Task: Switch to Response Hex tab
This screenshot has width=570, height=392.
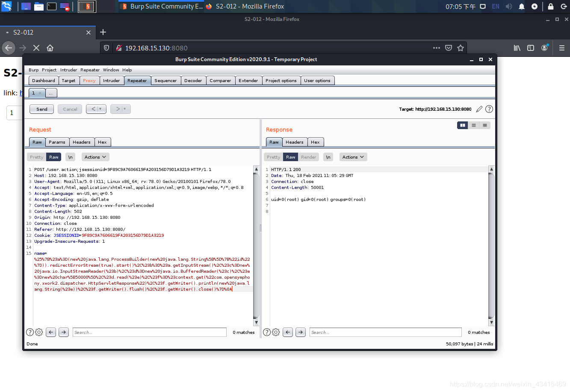Action: coord(315,142)
